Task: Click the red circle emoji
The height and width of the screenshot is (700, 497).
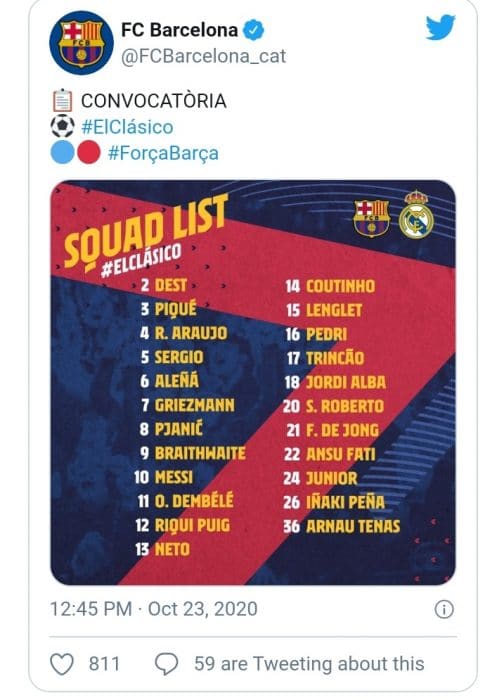Action: tap(88, 152)
